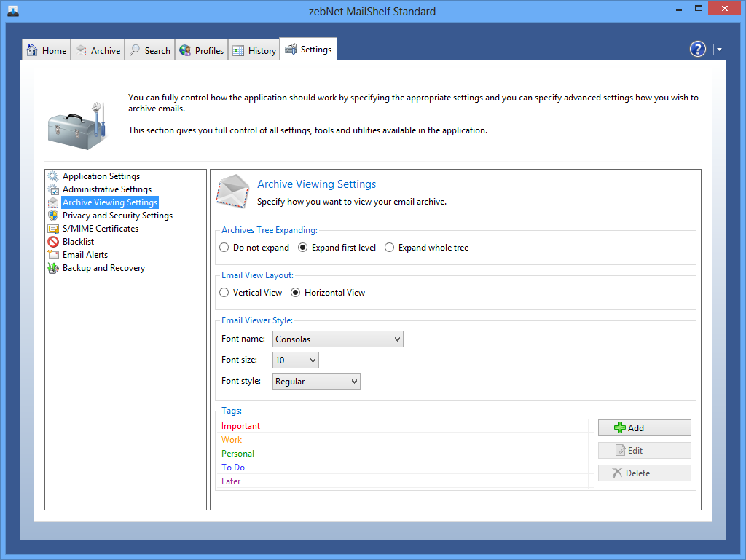
Task: Open the History tab
Action: [254, 50]
